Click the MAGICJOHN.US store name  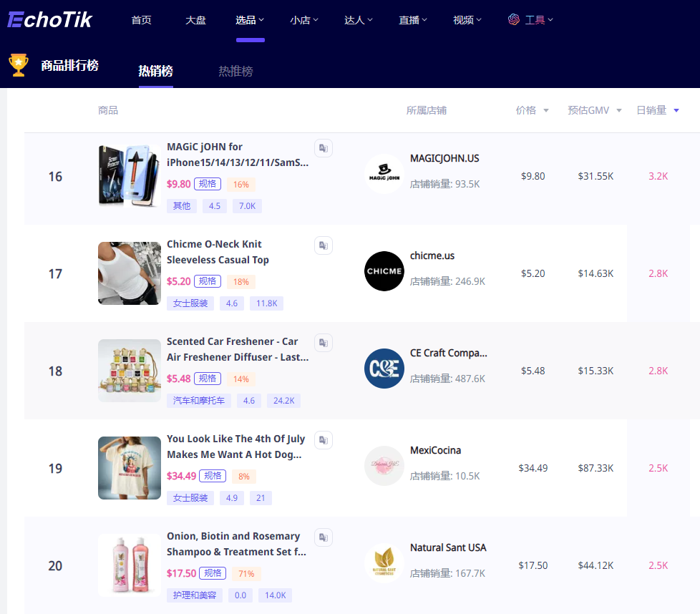pos(444,158)
